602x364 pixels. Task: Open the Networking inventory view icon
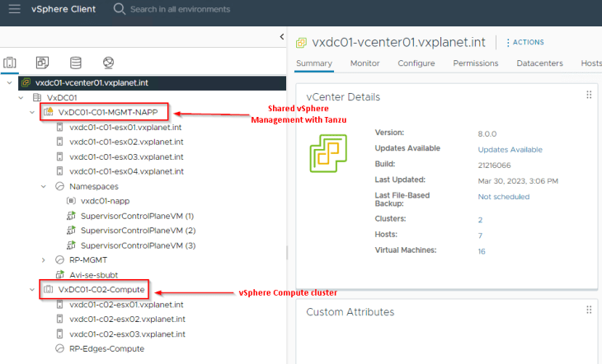pos(109,63)
